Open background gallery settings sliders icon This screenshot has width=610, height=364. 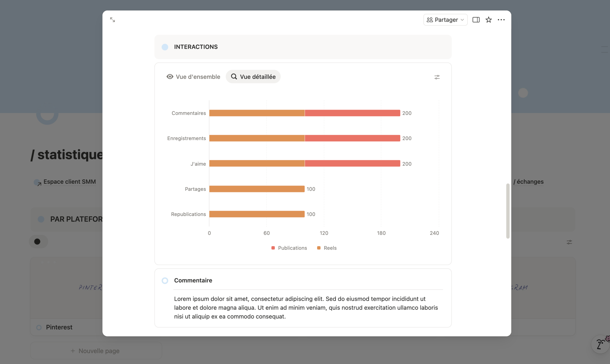click(x=569, y=242)
